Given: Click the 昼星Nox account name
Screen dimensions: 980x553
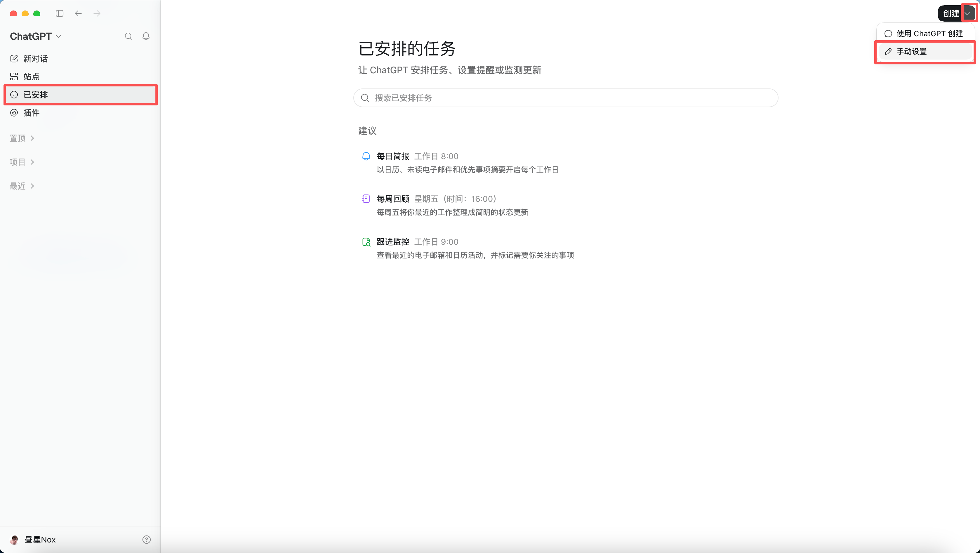Looking at the screenshot, I should [40, 540].
